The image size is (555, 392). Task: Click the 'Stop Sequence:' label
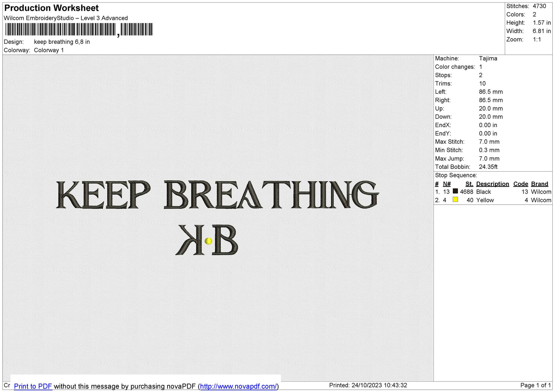click(x=456, y=175)
